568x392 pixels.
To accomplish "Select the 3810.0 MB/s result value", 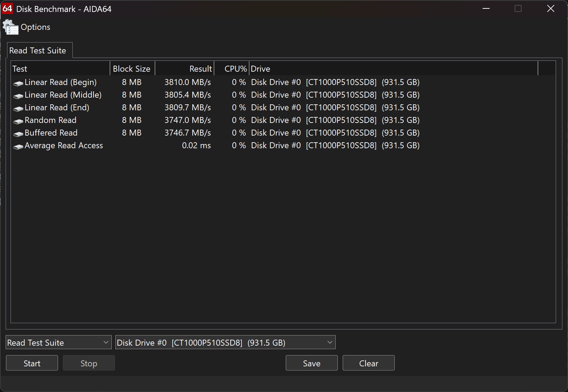I will point(188,82).
